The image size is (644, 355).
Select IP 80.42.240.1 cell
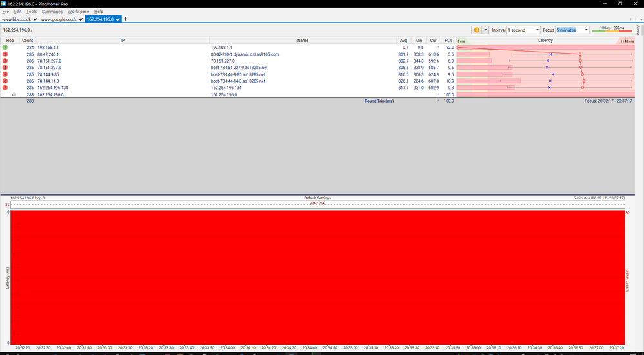[48, 54]
